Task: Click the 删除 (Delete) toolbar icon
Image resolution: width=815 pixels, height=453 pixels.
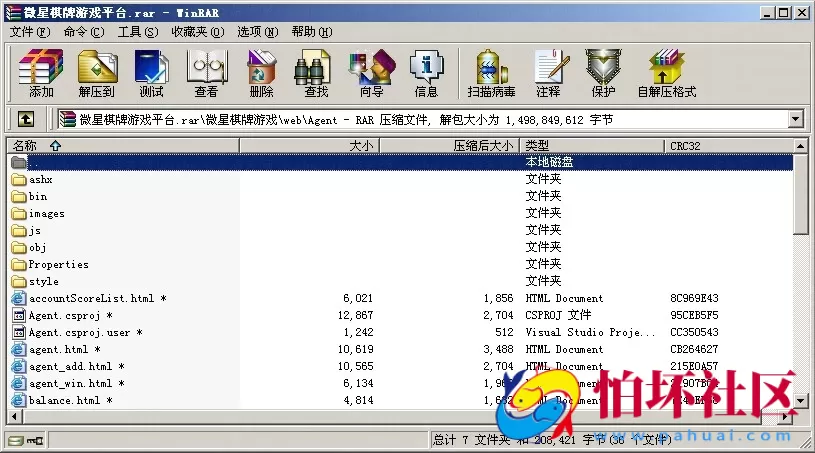Action: point(261,73)
